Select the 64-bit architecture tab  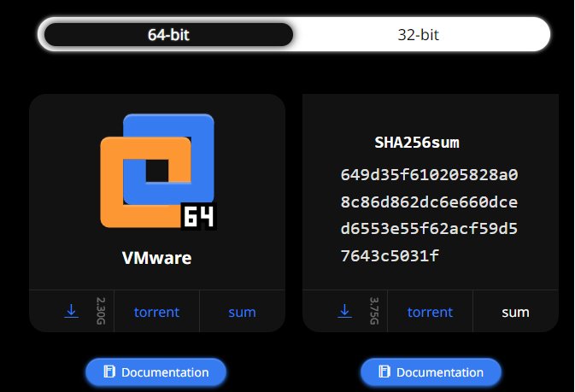pyautogui.click(x=168, y=35)
